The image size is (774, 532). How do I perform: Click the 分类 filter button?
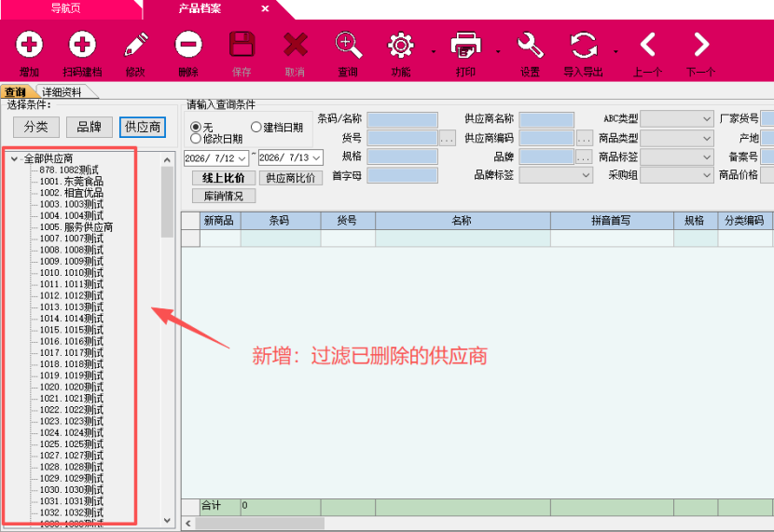point(36,128)
